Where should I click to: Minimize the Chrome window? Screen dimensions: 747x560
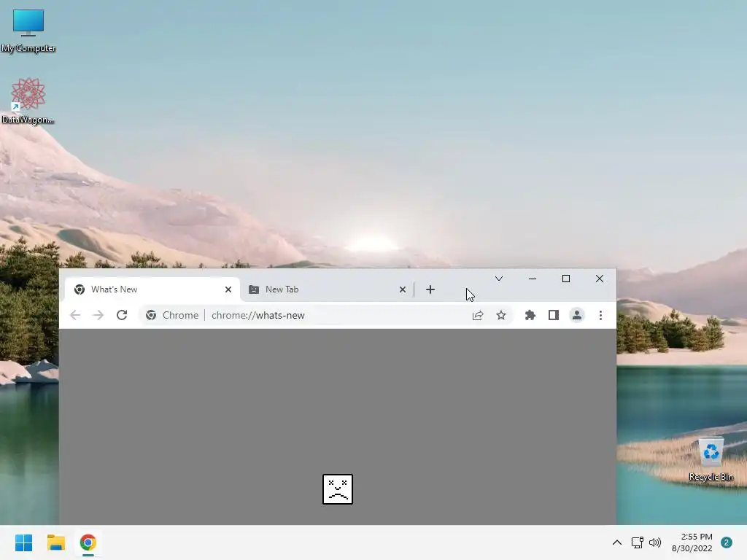point(533,279)
